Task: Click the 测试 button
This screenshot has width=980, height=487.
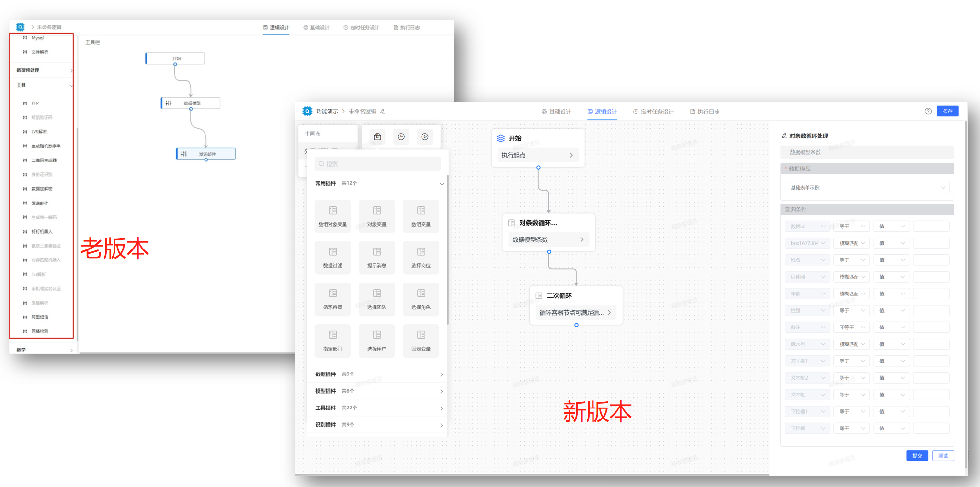Action: click(943, 455)
